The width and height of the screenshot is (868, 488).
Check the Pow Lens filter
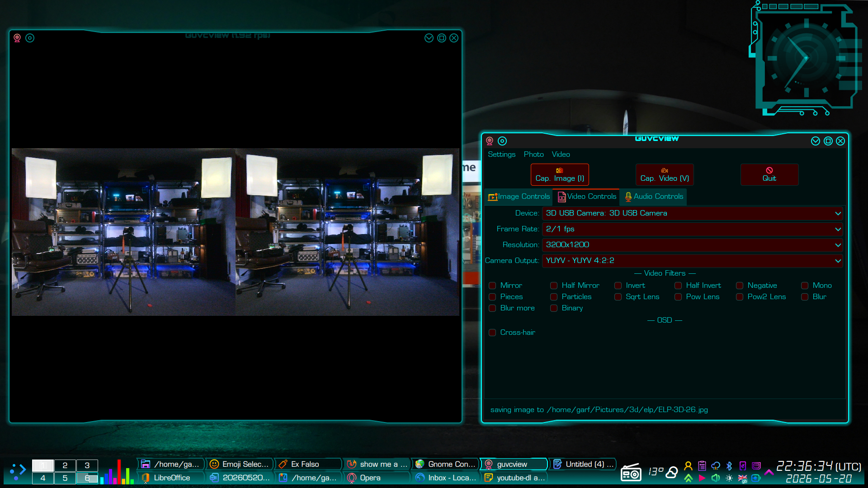(x=678, y=297)
